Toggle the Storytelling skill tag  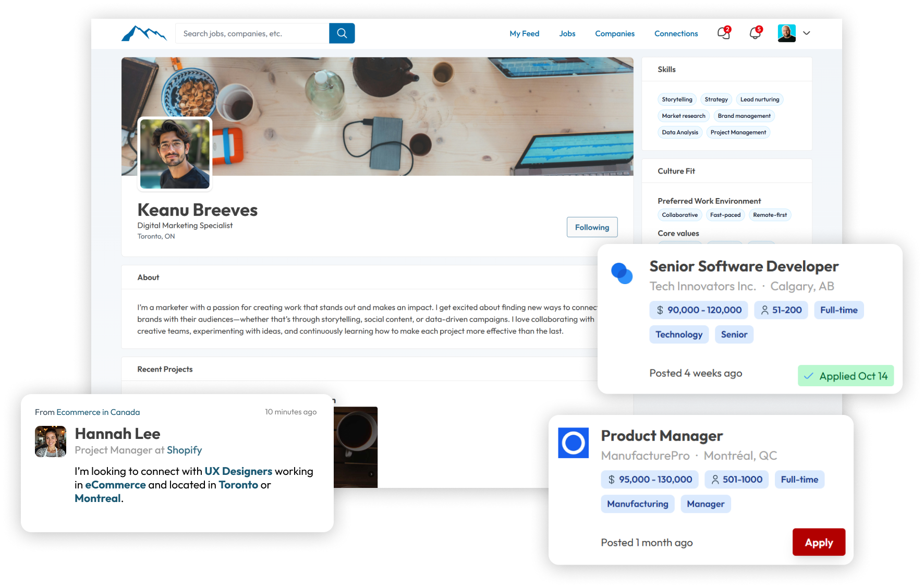(677, 99)
